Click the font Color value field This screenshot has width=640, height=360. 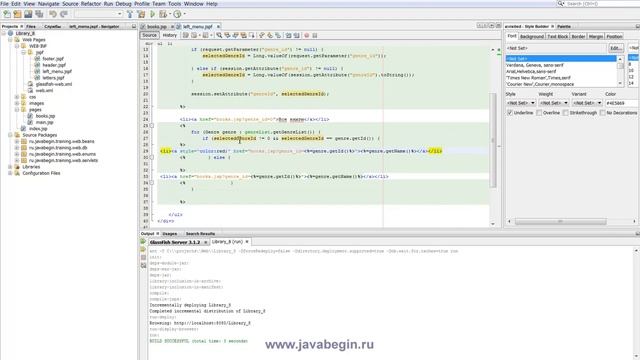(621, 103)
